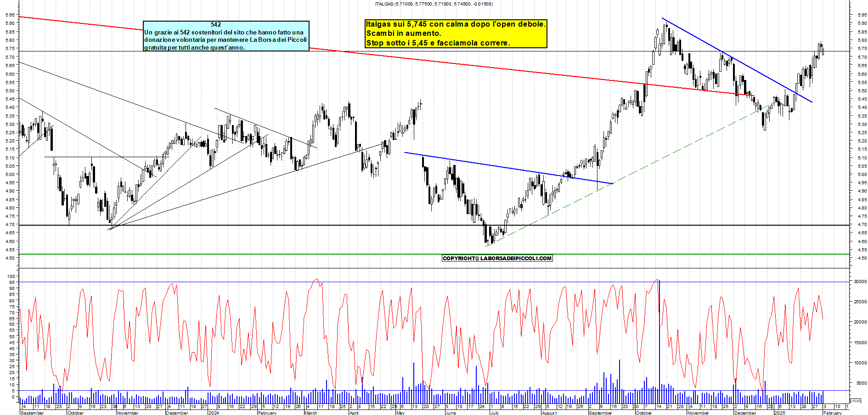Click the "10000" volume scale label

click(860, 363)
